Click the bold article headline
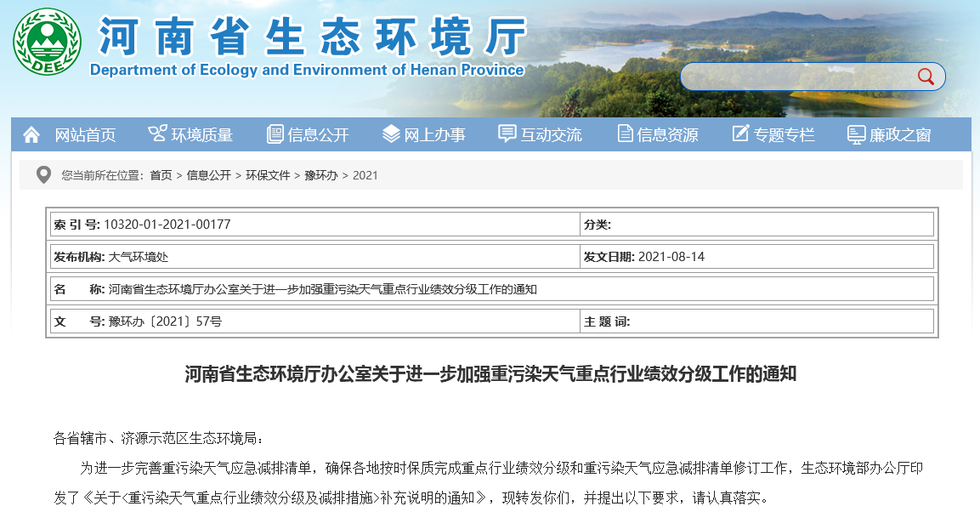Image resolution: width=980 pixels, height=512 pixels. [x=490, y=374]
